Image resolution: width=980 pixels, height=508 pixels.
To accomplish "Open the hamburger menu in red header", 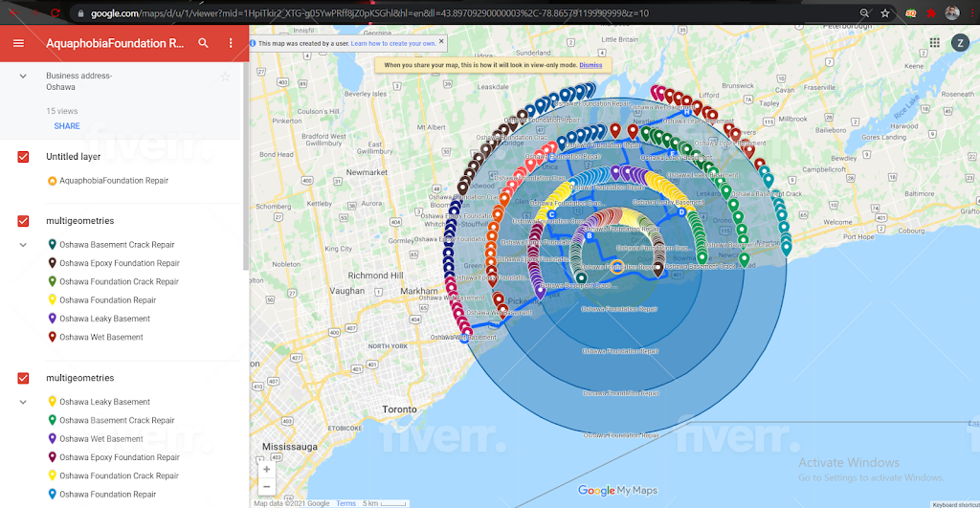I will click(18, 43).
